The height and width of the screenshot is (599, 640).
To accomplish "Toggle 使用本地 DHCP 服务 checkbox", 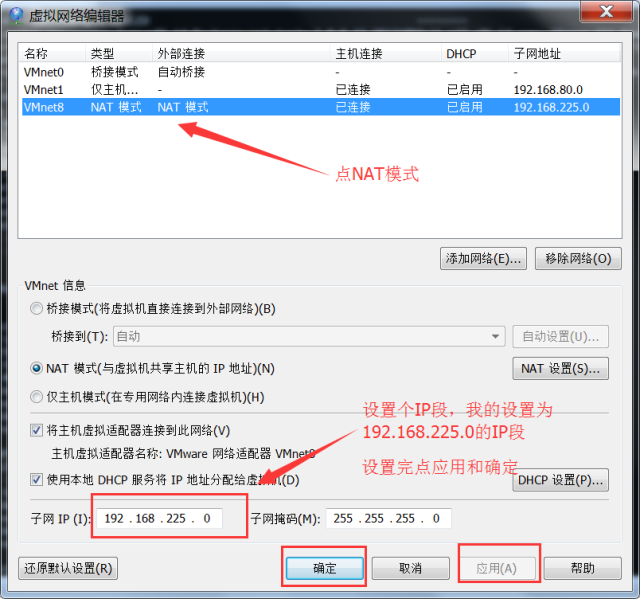I will click(x=36, y=479).
